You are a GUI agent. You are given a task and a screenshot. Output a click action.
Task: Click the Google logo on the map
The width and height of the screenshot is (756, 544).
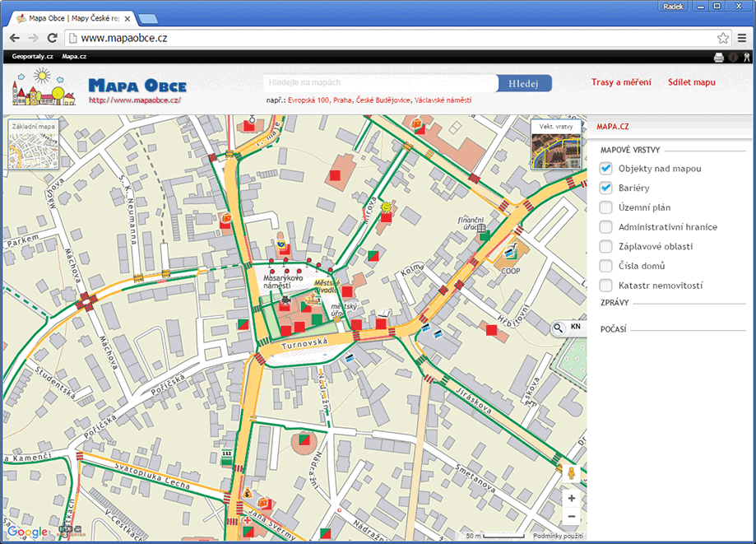click(x=27, y=532)
